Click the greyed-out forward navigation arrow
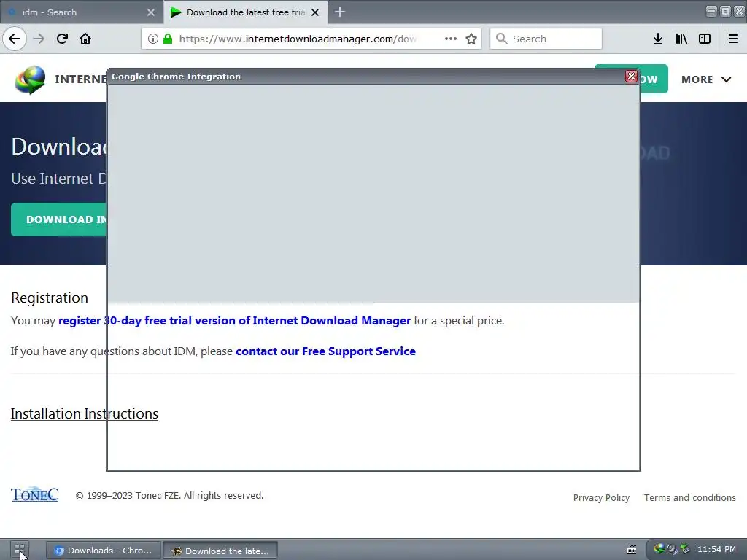 click(39, 39)
